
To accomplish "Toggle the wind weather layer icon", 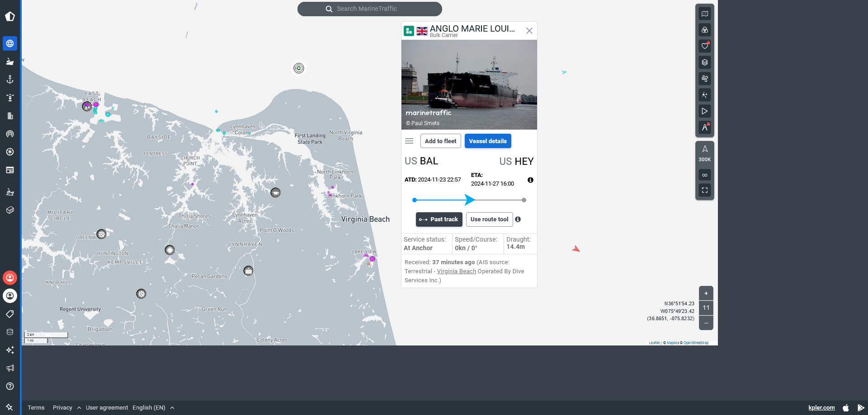I will (705, 79).
